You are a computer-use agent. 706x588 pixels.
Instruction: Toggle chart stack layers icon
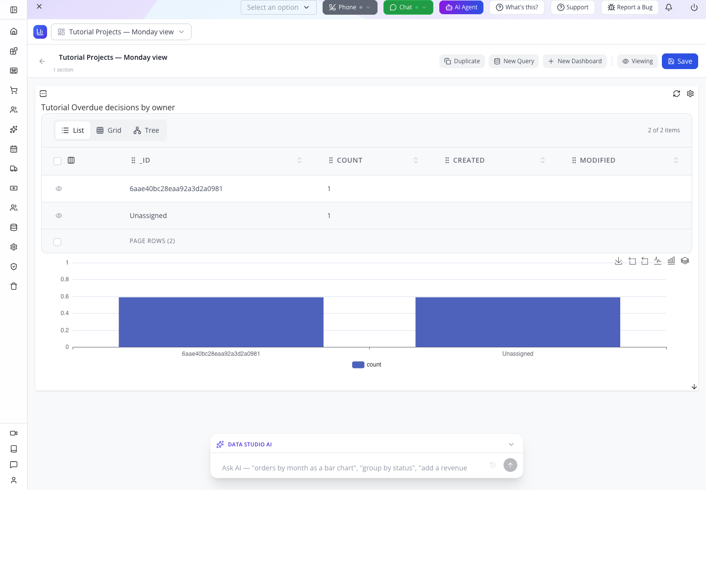(685, 261)
